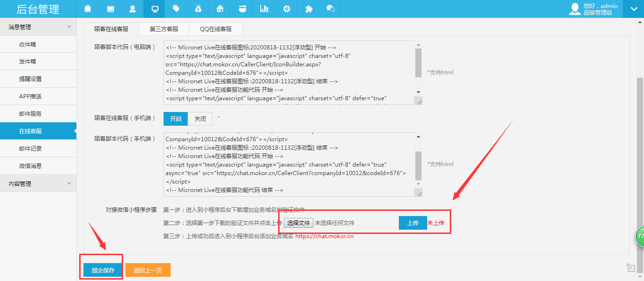
Task: Open the bowl icon in the top bar
Action: 242,8
